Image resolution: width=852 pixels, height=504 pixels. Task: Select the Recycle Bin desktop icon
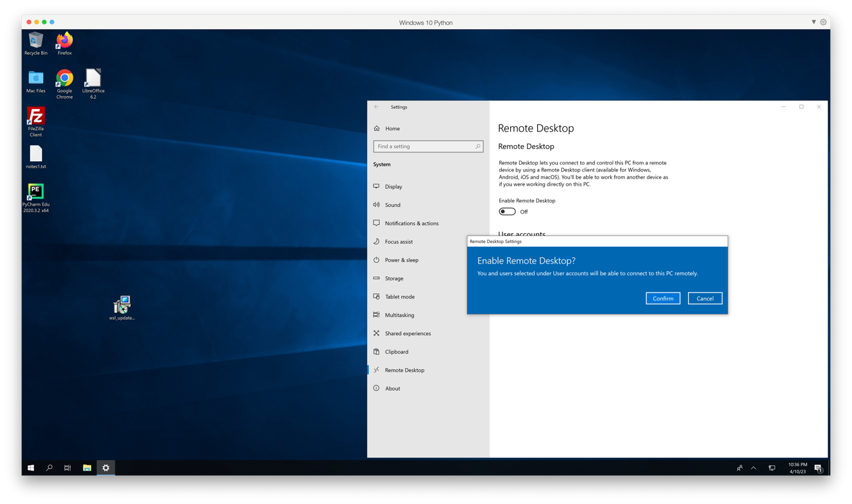pyautogui.click(x=35, y=44)
